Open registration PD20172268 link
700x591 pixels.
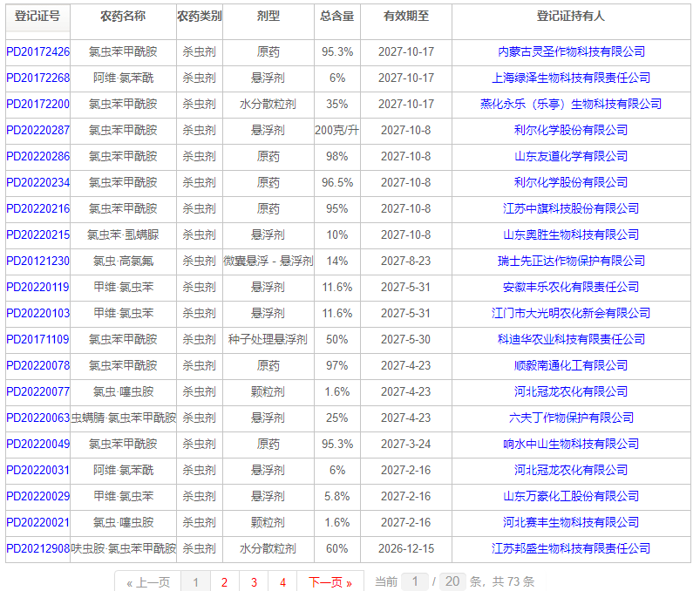(x=38, y=78)
